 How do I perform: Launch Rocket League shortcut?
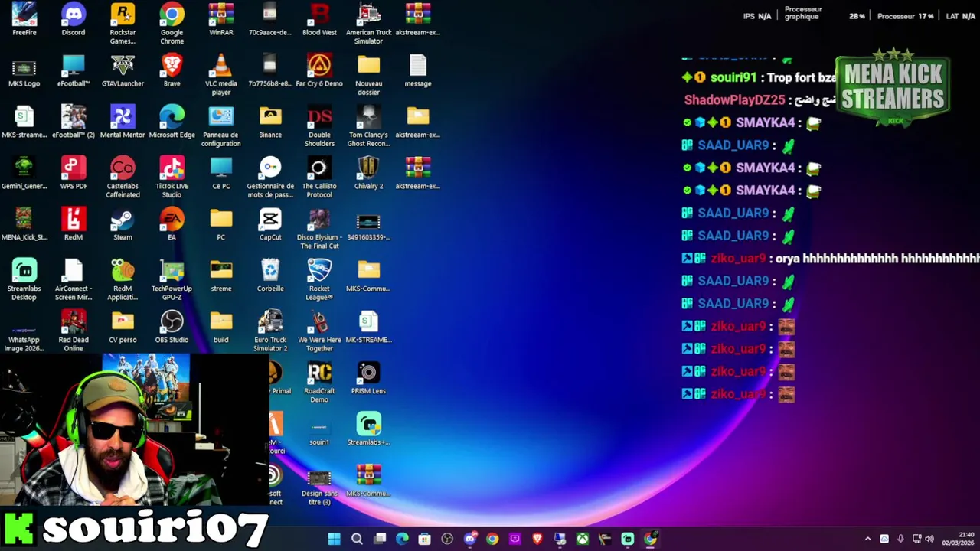click(x=319, y=280)
